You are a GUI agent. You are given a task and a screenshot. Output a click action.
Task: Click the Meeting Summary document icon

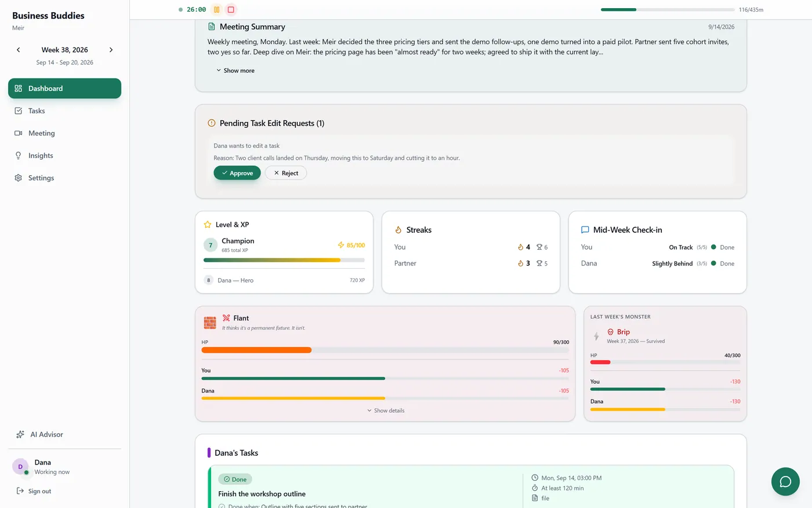[212, 27]
